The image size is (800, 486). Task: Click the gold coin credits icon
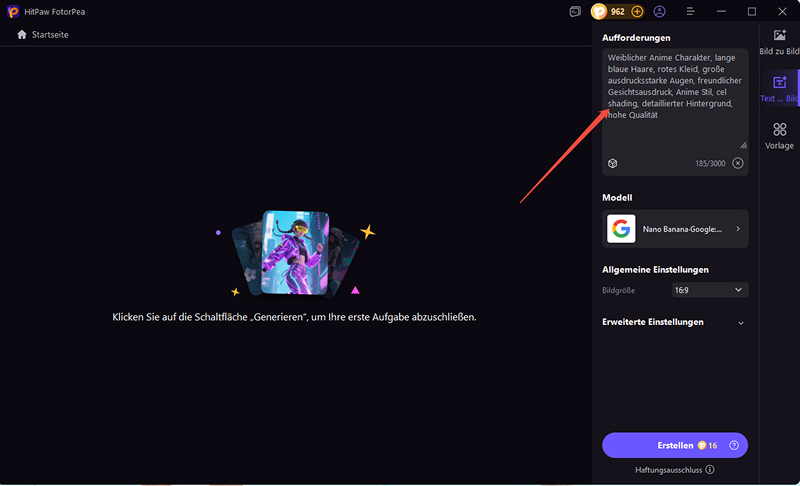pyautogui.click(x=599, y=12)
